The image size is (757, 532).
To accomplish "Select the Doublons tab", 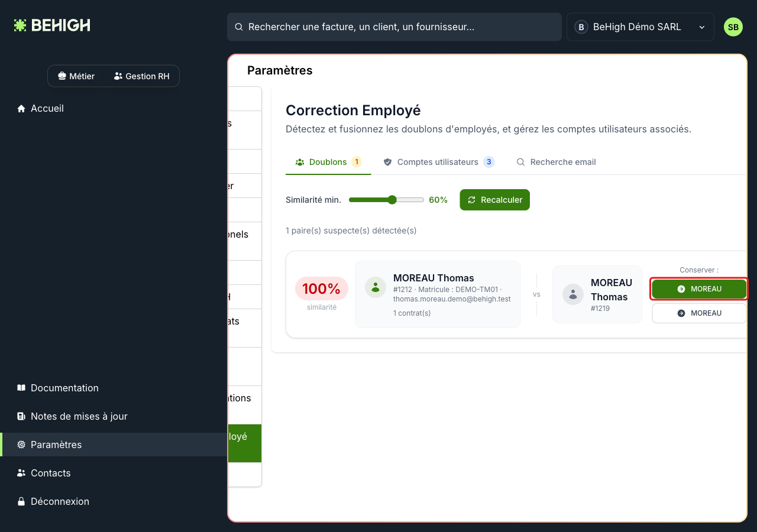I will coord(328,162).
